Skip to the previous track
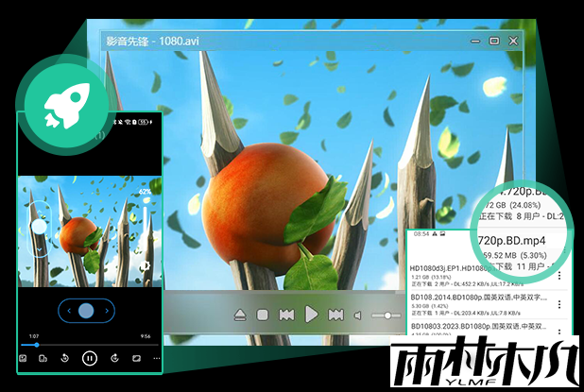 286,315
